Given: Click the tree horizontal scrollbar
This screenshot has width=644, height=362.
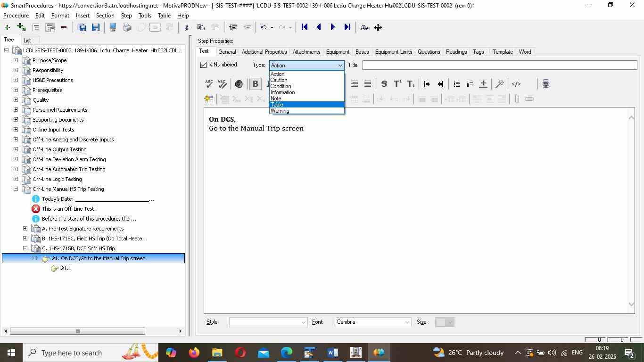Looking at the screenshot, I should pyautogui.click(x=78, y=331).
